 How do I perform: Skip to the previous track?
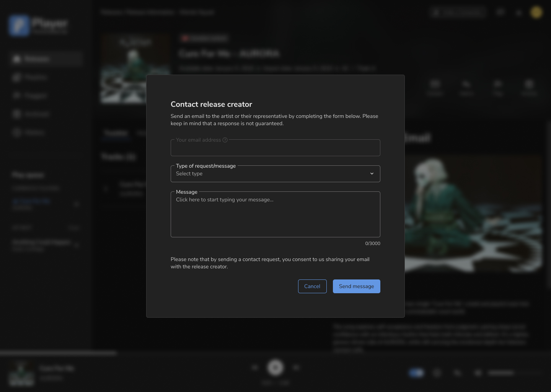click(x=255, y=367)
